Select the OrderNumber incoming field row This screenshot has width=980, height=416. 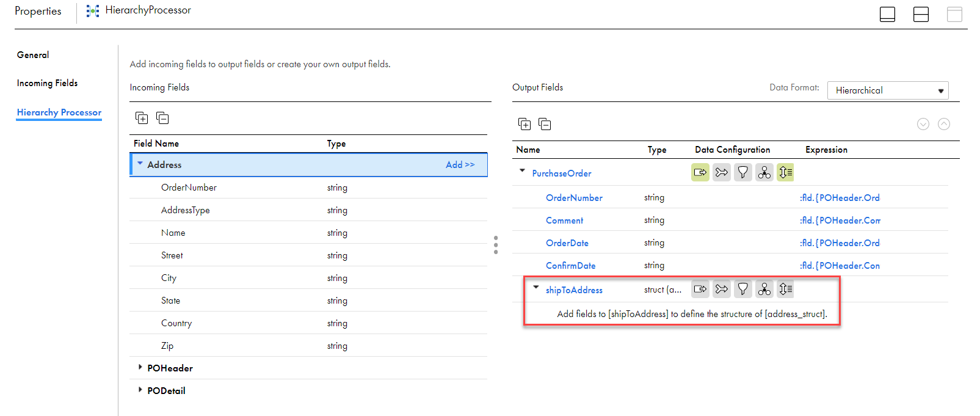pyautogui.click(x=308, y=188)
